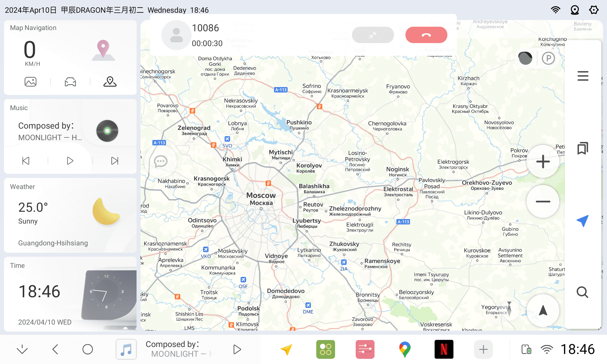Open the Weather widget moon icon

pyautogui.click(x=106, y=211)
